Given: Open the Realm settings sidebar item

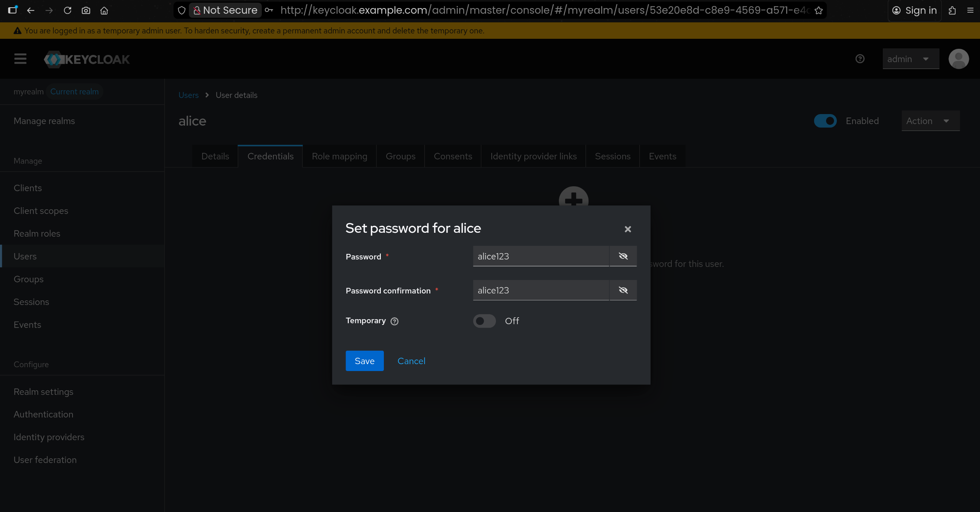Looking at the screenshot, I should click(43, 391).
